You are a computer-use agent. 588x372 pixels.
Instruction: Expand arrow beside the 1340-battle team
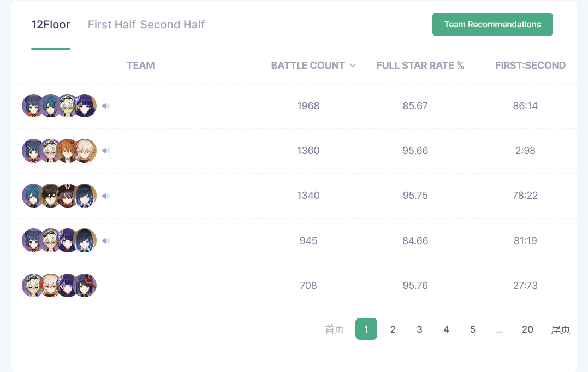[106, 196]
